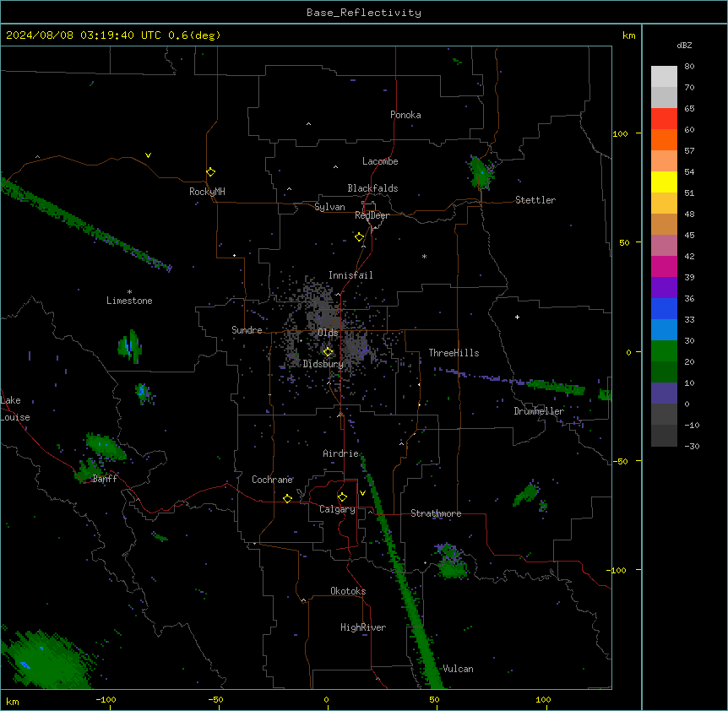Click the yellow diamond marker south of RedDeer
The height and width of the screenshot is (711, 728).
click(x=360, y=237)
